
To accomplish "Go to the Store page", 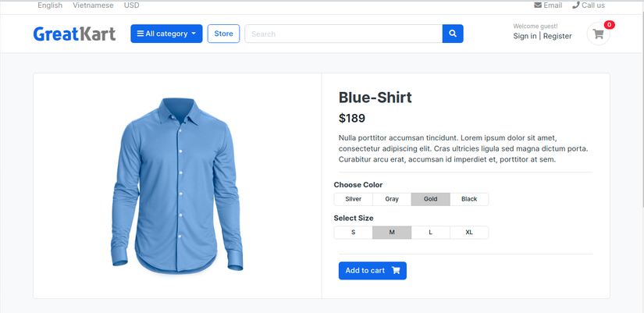I will coord(223,34).
